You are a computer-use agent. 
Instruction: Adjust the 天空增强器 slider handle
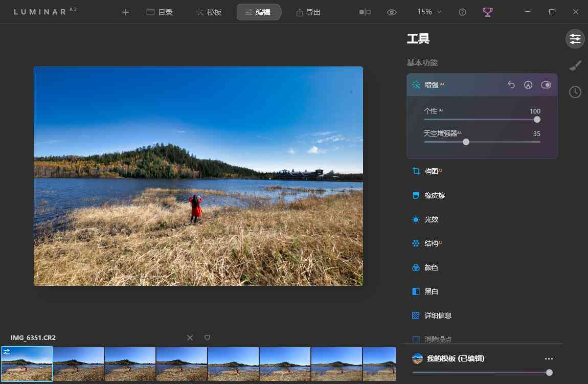[466, 142]
